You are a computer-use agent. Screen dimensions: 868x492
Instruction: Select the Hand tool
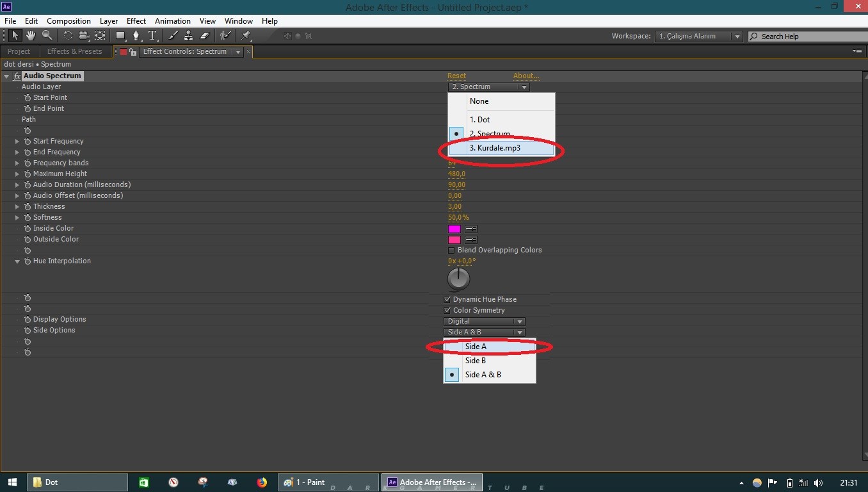click(31, 36)
